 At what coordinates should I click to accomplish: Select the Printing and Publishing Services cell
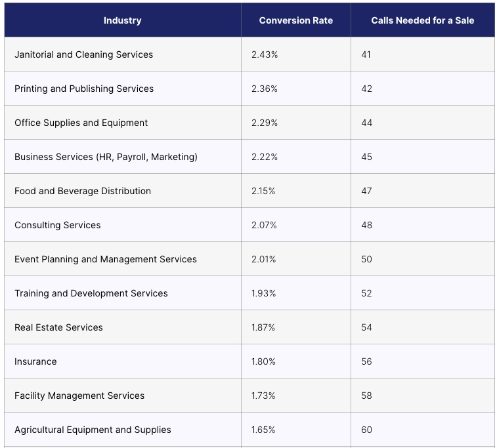click(x=84, y=89)
